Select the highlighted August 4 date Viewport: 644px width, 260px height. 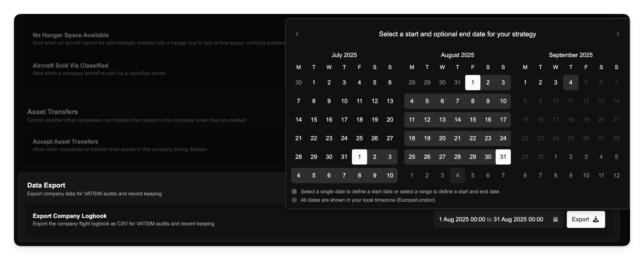pyautogui.click(x=412, y=101)
